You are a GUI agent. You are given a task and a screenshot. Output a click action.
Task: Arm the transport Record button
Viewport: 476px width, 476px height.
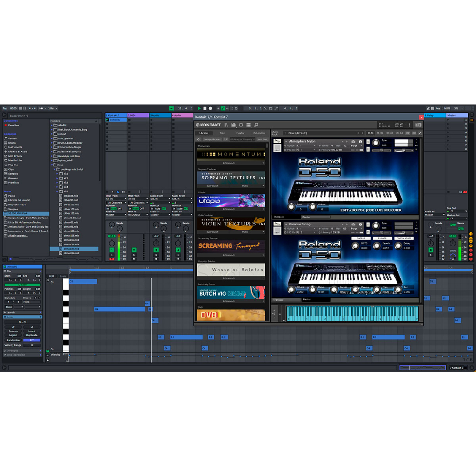coord(210,108)
